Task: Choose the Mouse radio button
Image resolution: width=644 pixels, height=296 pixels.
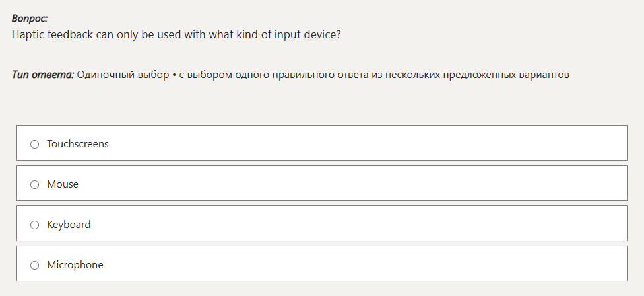Action: [x=35, y=184]
